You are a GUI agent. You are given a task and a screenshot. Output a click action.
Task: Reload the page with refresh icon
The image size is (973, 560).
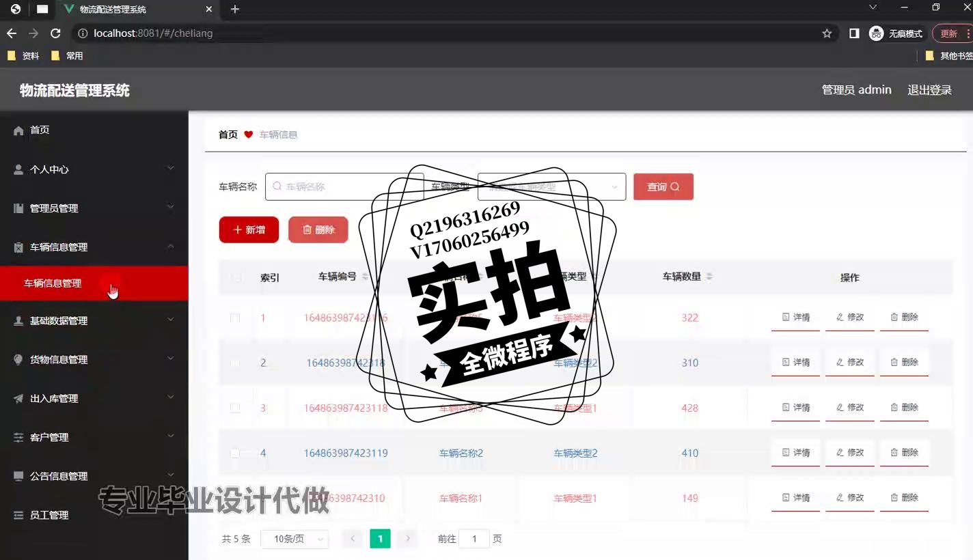tap(56, 33)
